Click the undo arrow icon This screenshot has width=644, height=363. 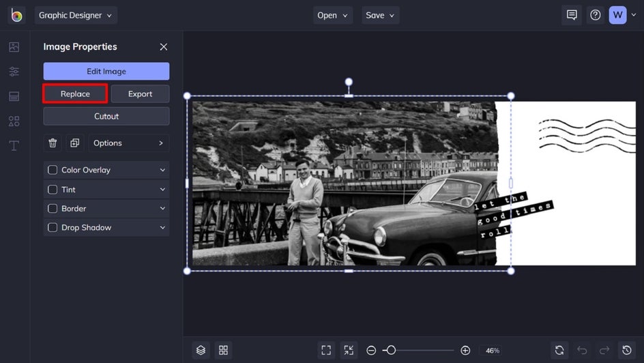click(x=582, y=350)
